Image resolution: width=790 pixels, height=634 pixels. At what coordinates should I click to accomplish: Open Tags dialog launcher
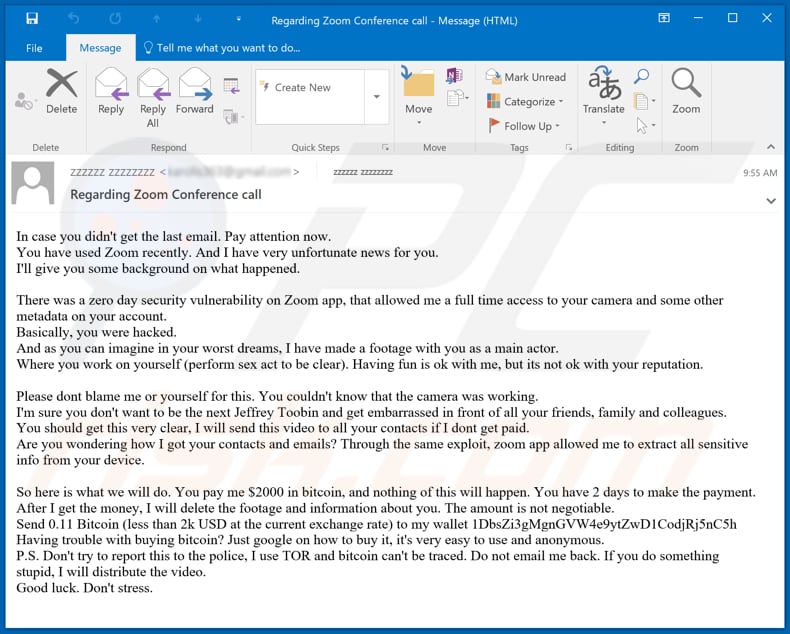click(x=569, y=147)
